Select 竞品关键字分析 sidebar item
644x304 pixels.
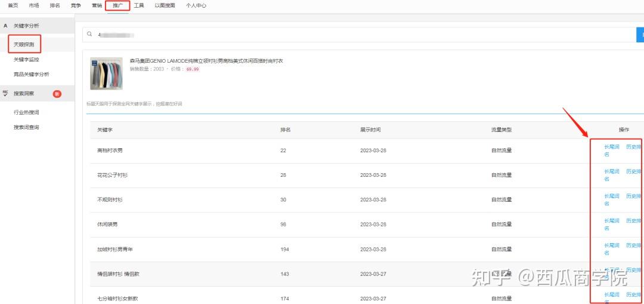(32, 75)
